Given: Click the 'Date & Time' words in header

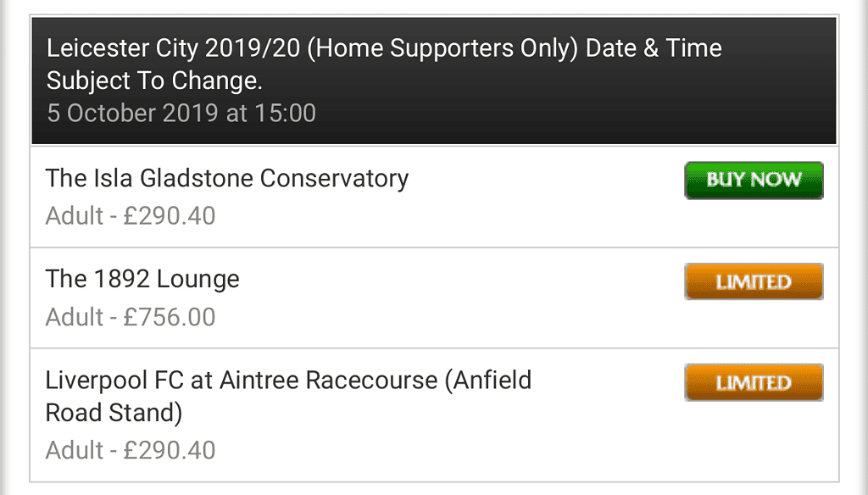Looking at the screenshot, I should click(654, 48).
